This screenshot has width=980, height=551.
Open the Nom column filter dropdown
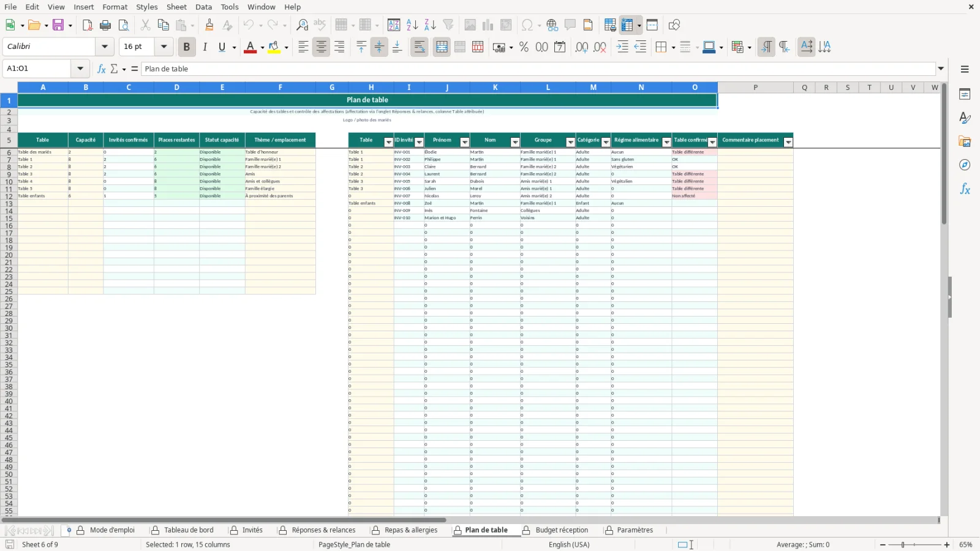pyautogui.click(x=515, y=142)
